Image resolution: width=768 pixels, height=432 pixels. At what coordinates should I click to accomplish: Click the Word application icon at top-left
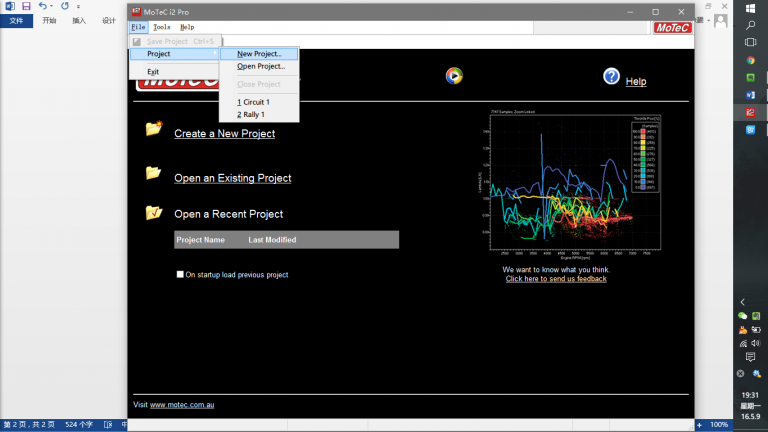tap(10, 6)
